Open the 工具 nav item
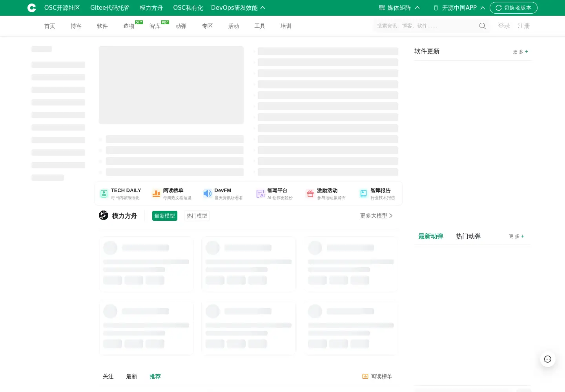The height and width of the screenshot is (392, 565). [x=260, y=26]
